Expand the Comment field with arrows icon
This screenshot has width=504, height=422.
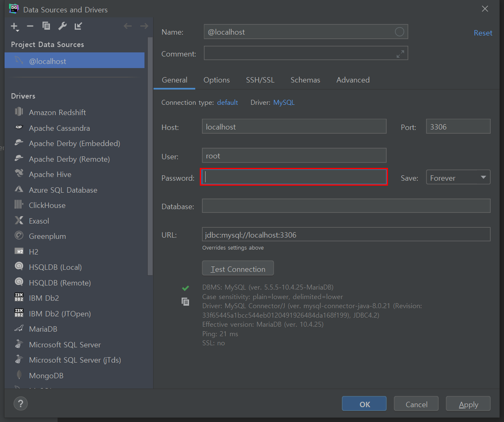click(400, 54)
